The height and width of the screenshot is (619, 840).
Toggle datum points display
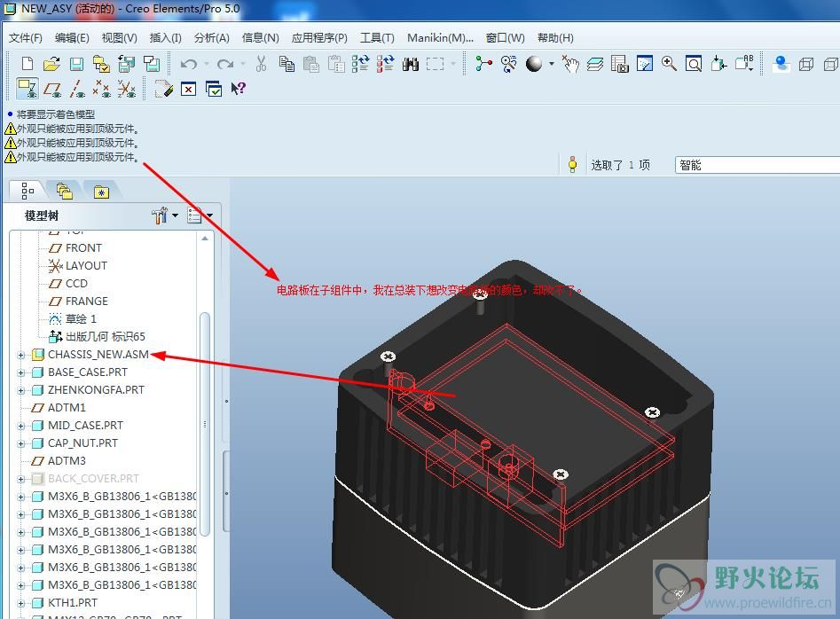(101, 89)
